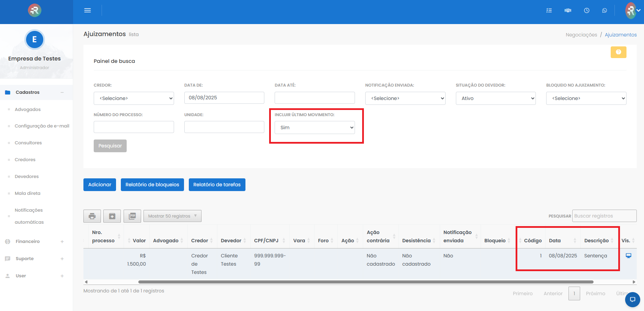This screenshot has width=644, height=311.
Task: Open the chat bubble widget
Action: point(632,299)
